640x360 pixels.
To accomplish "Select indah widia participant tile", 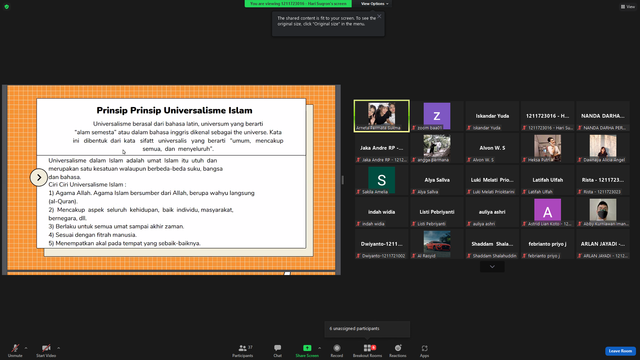I will pyautogui.click(x=382, y=212).
